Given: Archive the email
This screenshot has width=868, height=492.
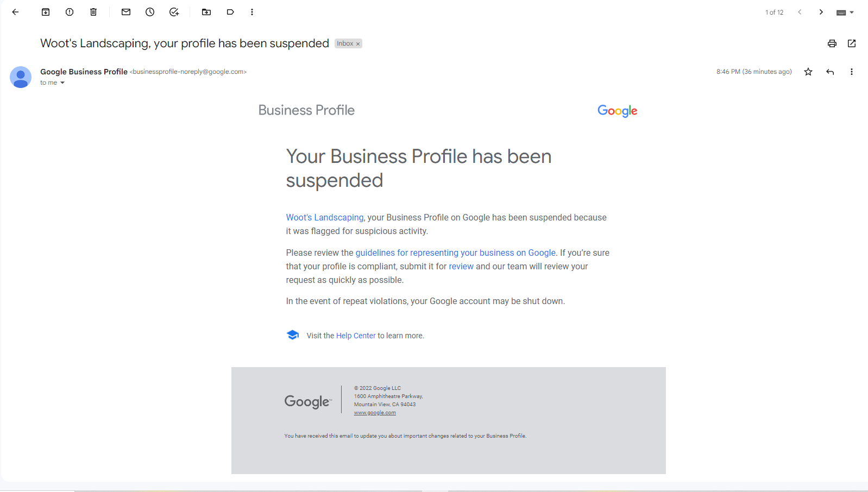Looking at the screenshot, I should (46, 12).
